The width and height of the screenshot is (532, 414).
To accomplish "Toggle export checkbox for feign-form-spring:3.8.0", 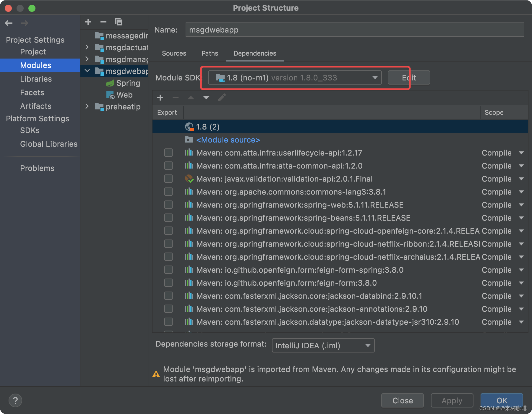I will click(168, 270).
